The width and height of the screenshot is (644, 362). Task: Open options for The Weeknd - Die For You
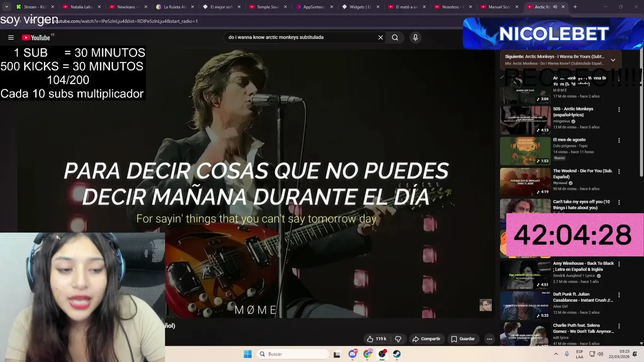619,171
